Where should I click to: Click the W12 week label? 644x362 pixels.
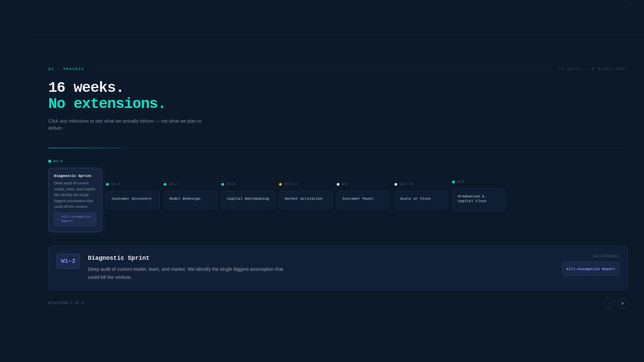tap(345, 184)
